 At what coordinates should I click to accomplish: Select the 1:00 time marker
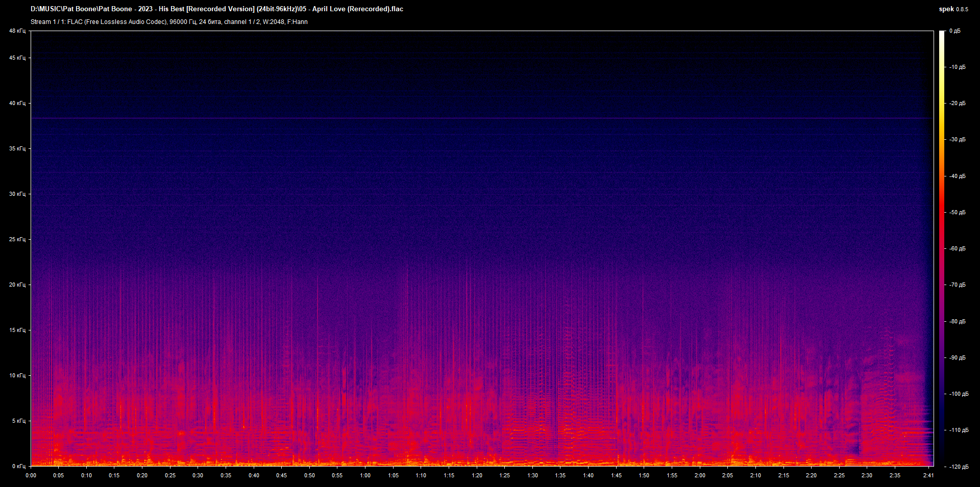365,476
